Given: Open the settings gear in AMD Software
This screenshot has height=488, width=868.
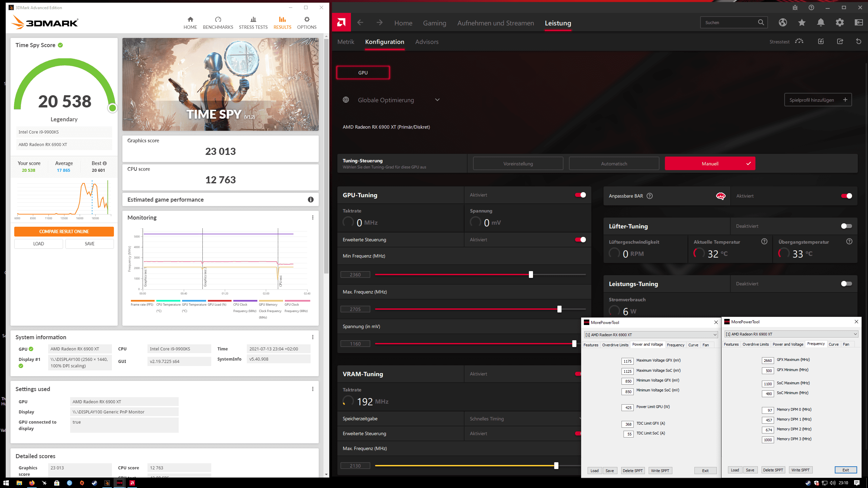Looking at the screenshot, I should pyautogui.click(x=840, y=22).
